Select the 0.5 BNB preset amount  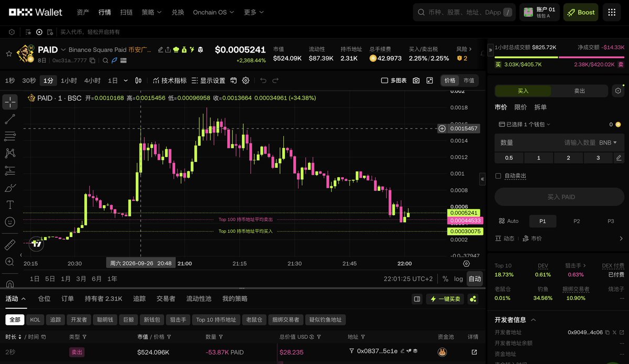tap(509, 158)
